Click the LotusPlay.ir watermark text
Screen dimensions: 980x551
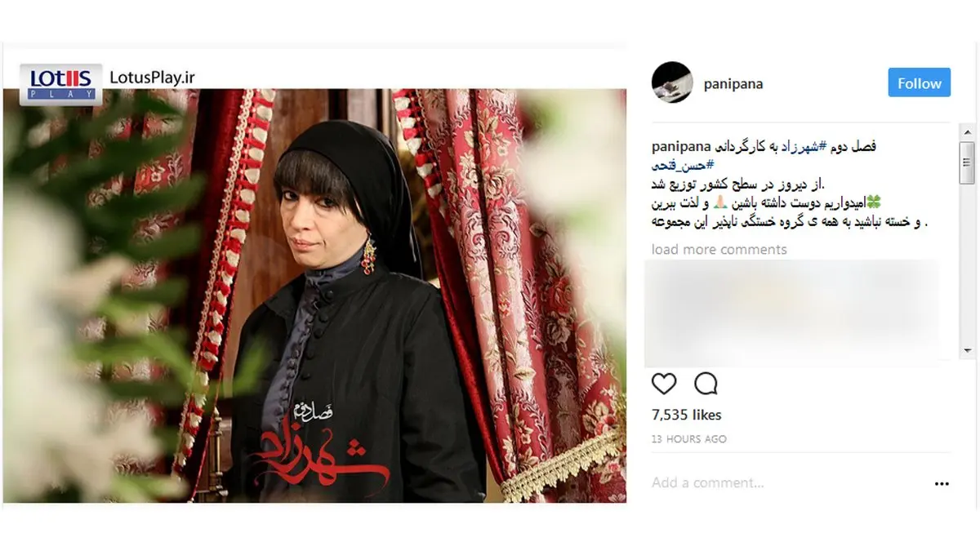pos(153,78)
